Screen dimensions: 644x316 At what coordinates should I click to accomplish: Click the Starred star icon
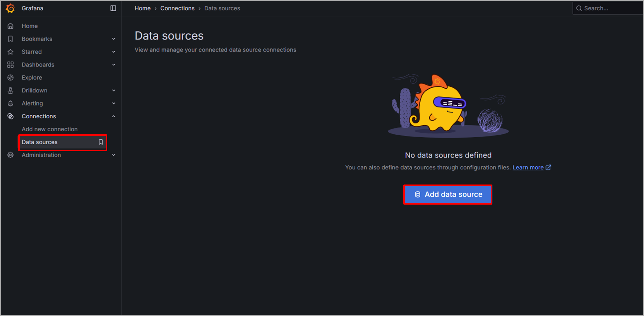(10, 52)
